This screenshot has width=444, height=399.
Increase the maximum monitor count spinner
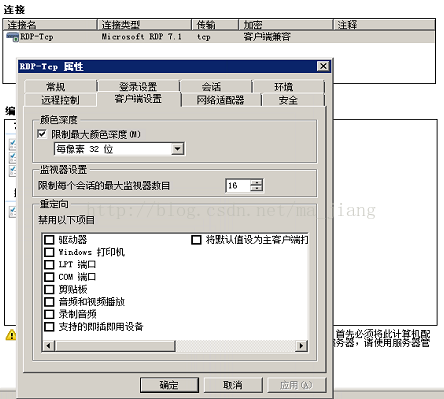coord(256,182)
